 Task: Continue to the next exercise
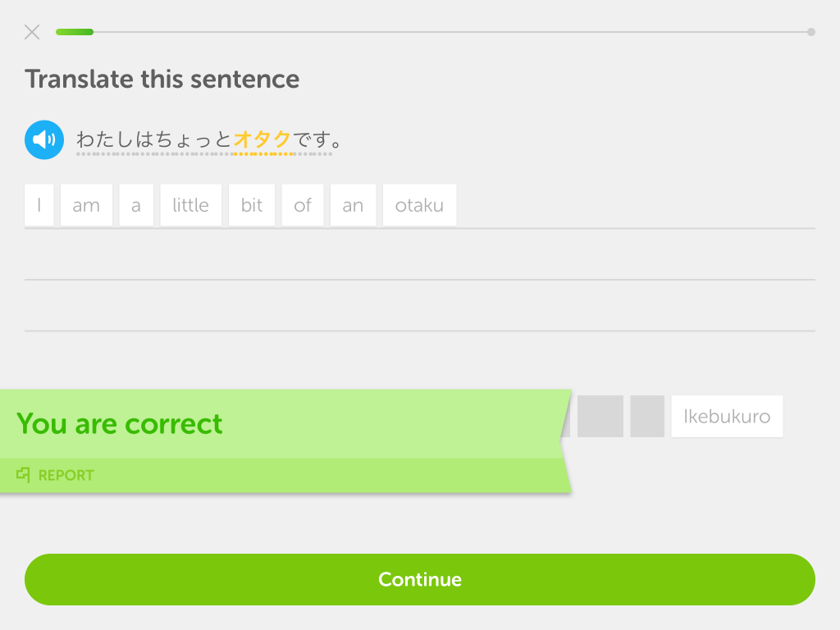[x=420, y=580]
